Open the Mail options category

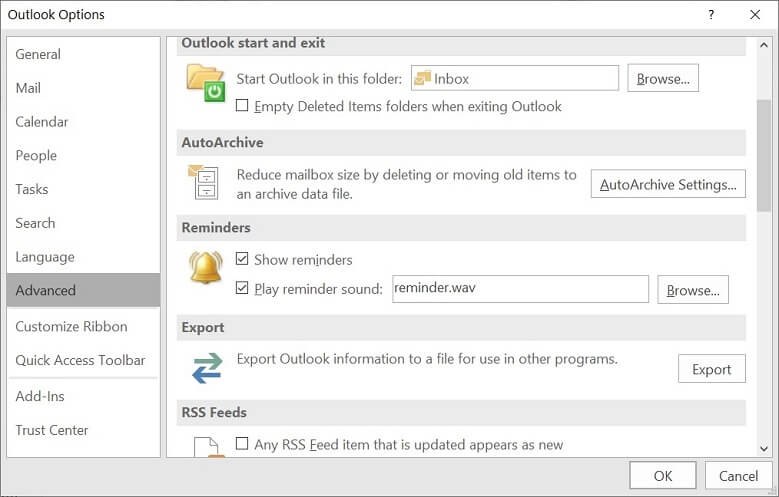83,88
